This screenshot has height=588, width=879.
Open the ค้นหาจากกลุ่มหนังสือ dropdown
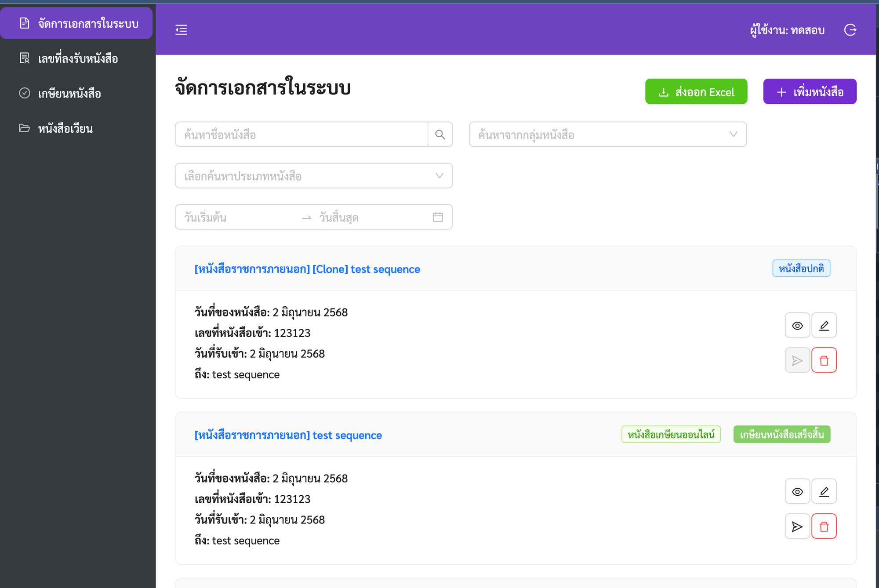607,134
